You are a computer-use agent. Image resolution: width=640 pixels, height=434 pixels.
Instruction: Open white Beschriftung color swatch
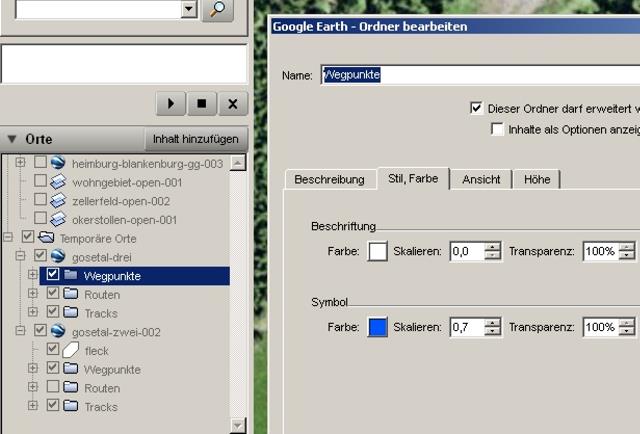pos(378,251)
